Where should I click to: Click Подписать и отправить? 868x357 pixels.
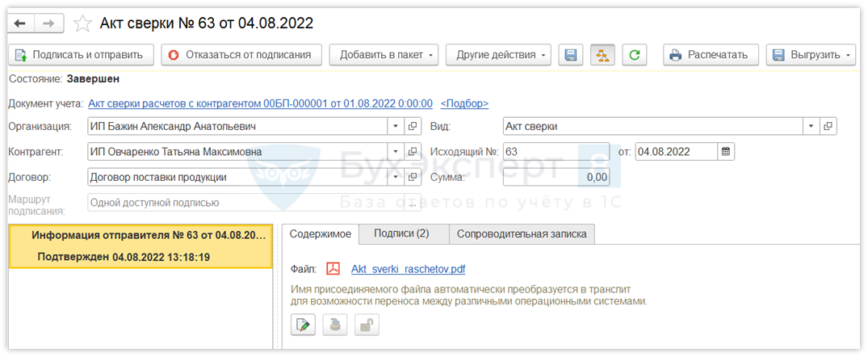coord(81,55)
